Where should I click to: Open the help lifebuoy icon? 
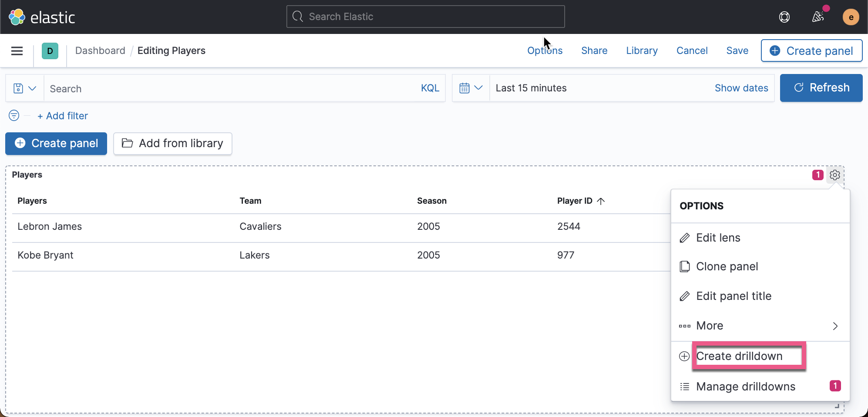[x=784, y=17]
